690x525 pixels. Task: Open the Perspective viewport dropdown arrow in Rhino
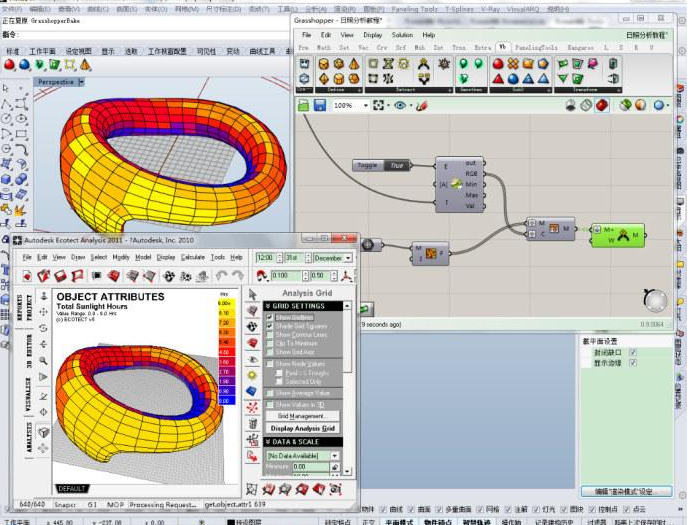pyautogui.click(x=81, y=82)
